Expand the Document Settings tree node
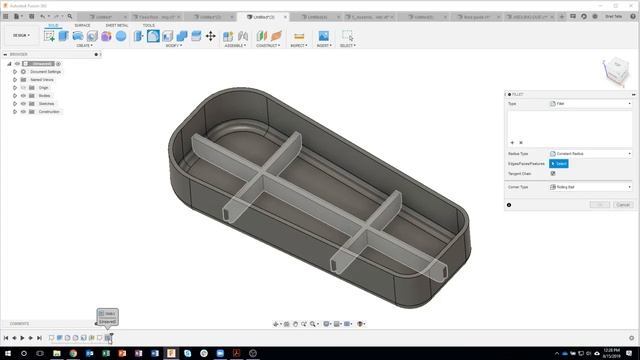The height and width of the screenshot is (360, 640). 15,72
